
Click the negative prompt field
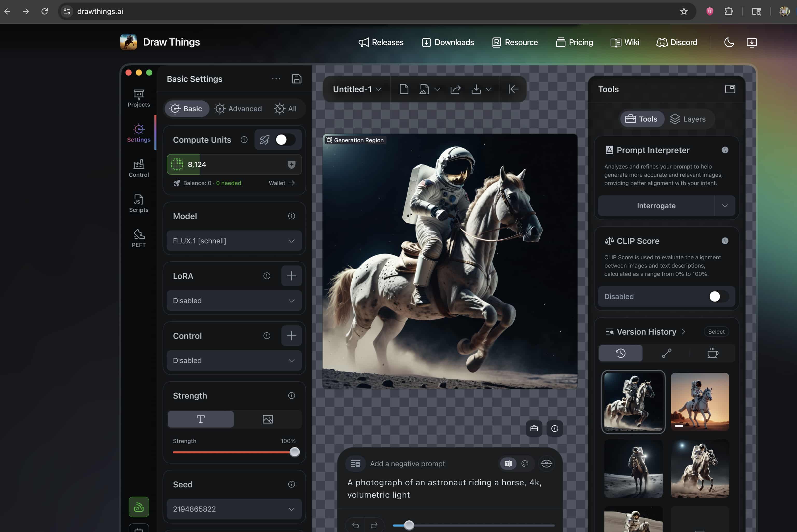(407, 464)
